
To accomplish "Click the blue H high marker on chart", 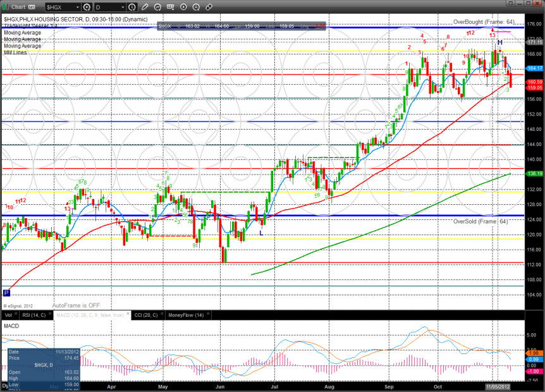I will pos(500,42).
